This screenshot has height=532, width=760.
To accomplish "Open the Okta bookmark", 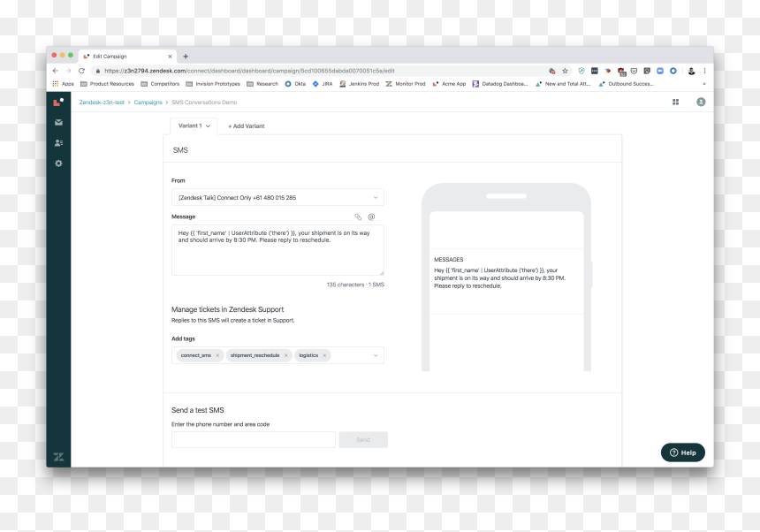I will click(x=295, y=84).
